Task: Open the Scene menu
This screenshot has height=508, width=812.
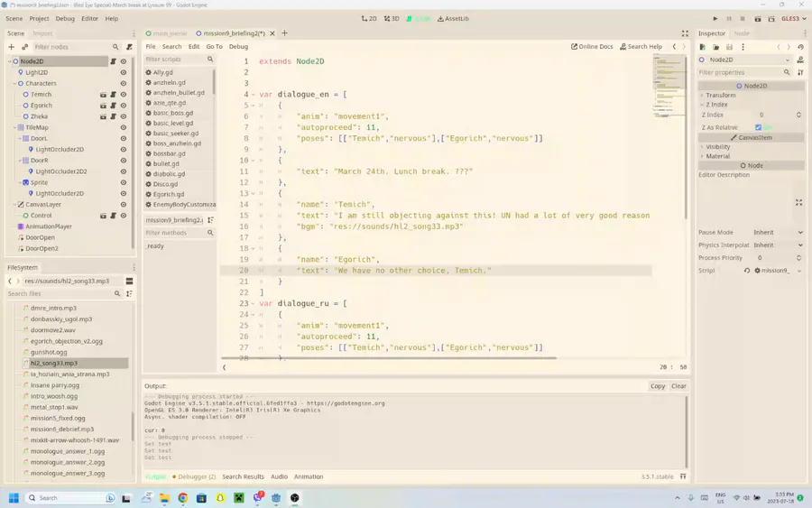Action: pos(14,19)
